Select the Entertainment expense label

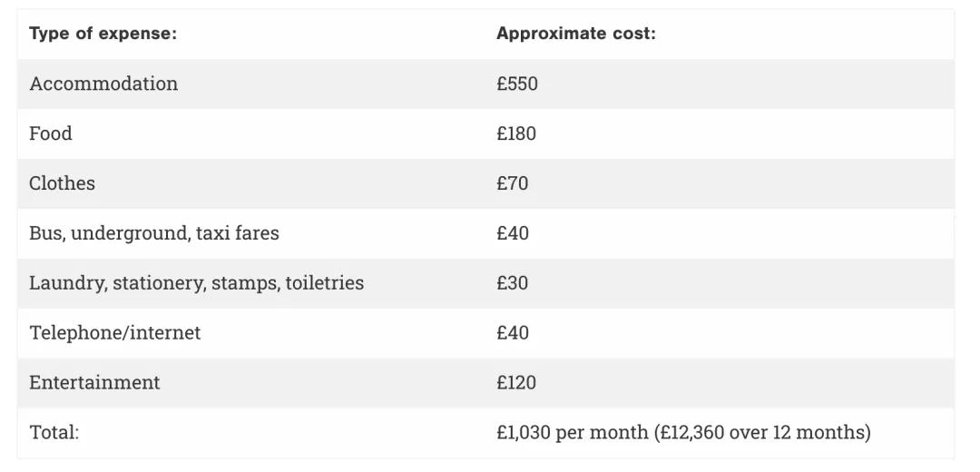point(94,383)
